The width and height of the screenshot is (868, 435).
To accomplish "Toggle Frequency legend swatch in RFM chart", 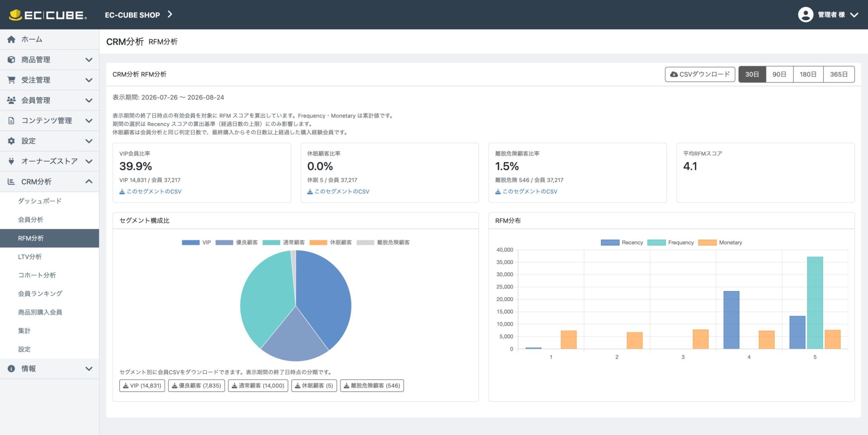I will click(656, 243).
